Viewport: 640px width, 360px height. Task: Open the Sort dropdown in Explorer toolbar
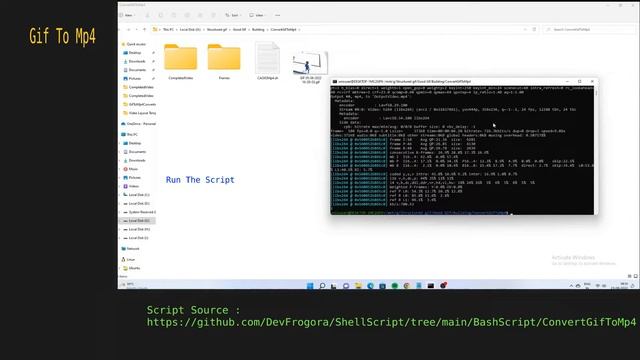pos(232,15)
